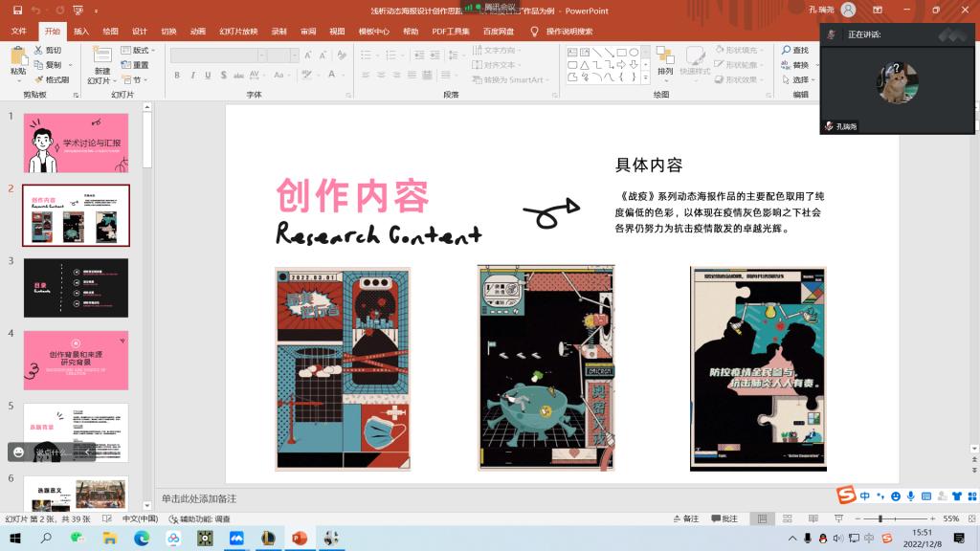Expand the shapes gallery more arrow
The width and height of the screenshot is (980, 551).
[645, 78]
